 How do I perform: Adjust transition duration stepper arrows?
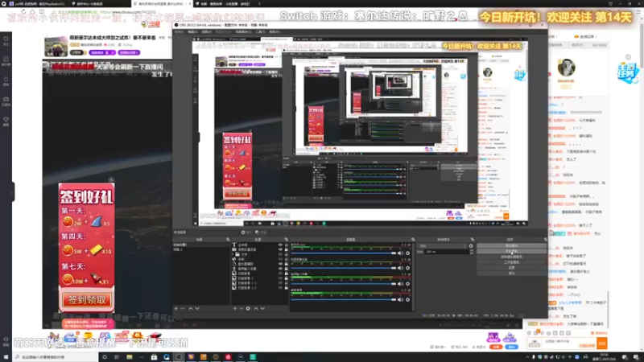coord(471,252)
